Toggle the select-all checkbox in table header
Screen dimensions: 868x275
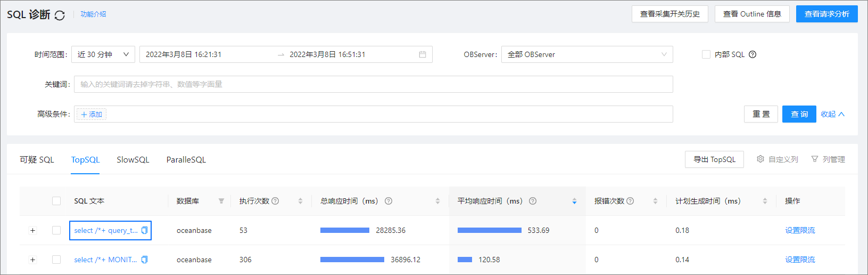[x=56, y=201]
